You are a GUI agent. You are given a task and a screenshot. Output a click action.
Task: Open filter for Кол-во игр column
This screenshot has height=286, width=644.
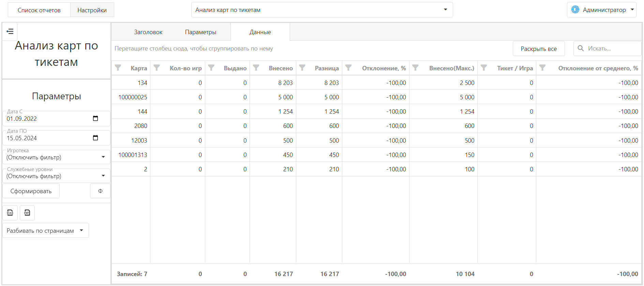click(157, 68)
